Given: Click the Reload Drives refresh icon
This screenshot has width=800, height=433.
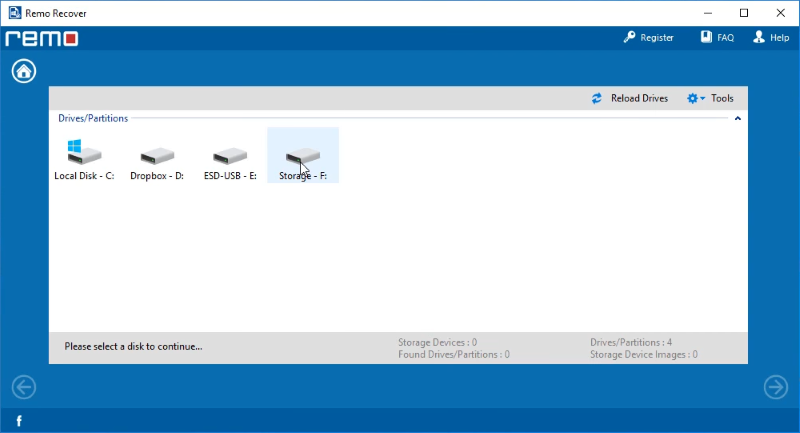Looking at the screenshot, I should tap(597, 98).
